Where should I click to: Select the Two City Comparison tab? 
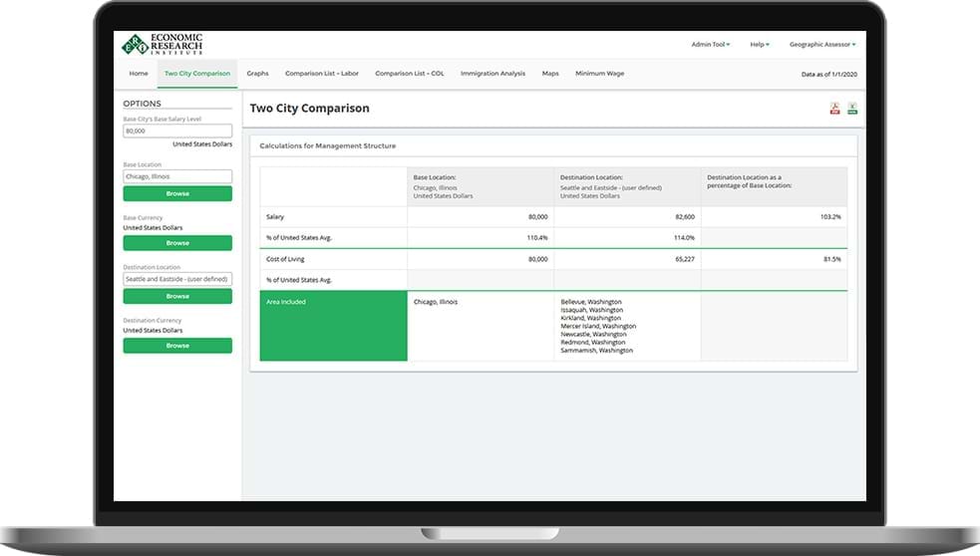click(x=197, y=74)
